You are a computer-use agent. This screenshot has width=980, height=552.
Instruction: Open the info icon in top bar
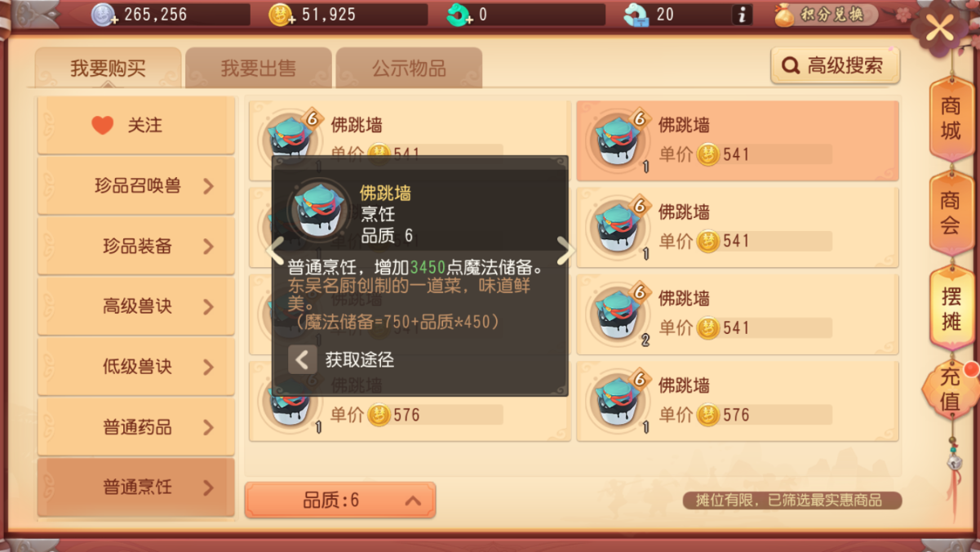click(742, 15)
